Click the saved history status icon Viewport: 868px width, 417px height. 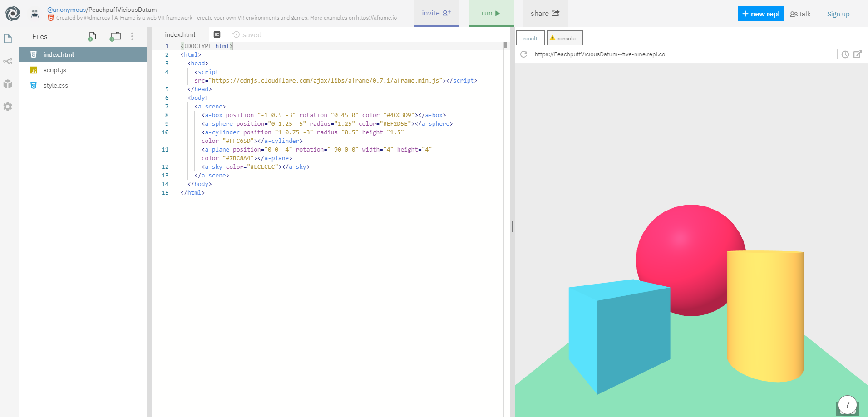click(x=236, y=34)
